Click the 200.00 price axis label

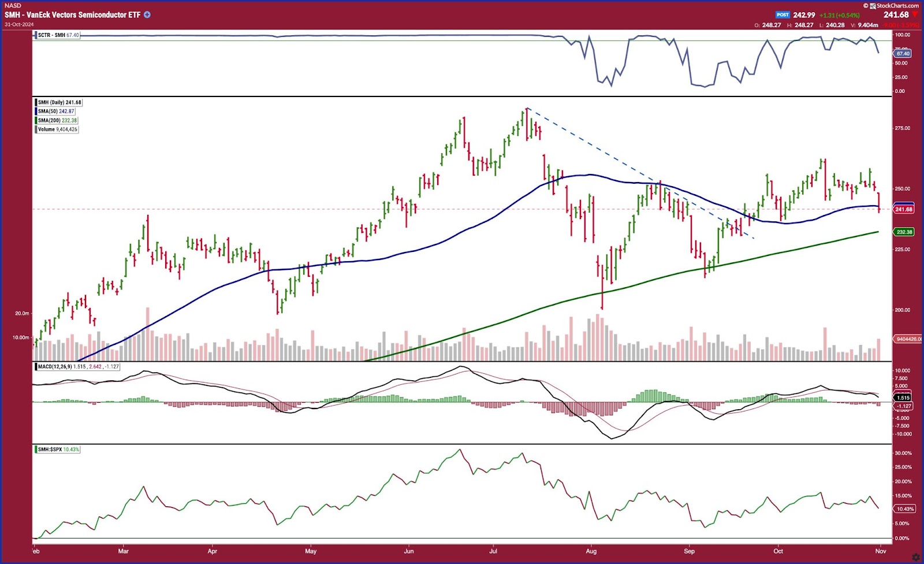point(903,310)
